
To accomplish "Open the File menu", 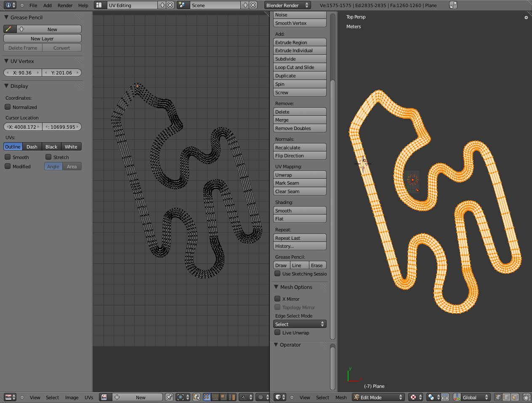I will (x=33, y=5).
